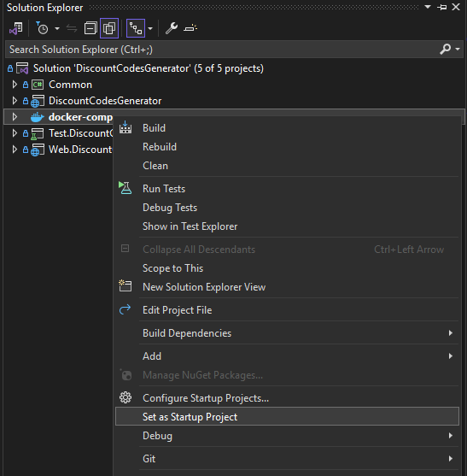467x476 pixels.
Task: Click the Docker whale icon
Action: [x=38, y=117]
